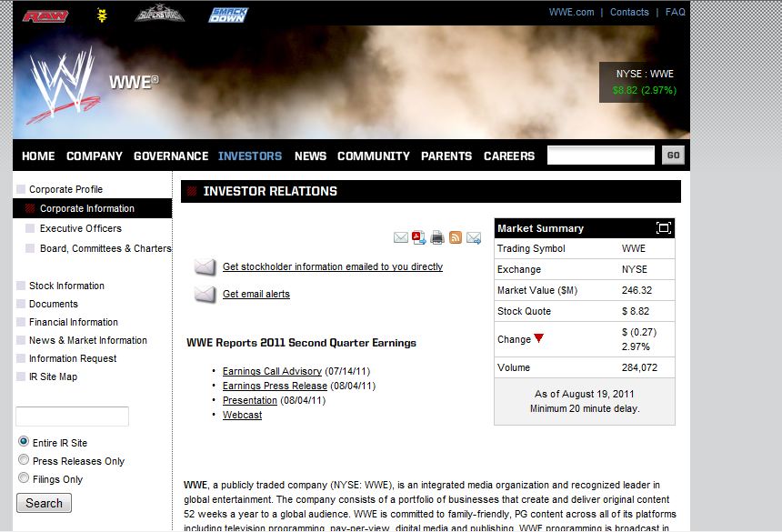This screenshot has height=532, width=782.
Task: Open the COMMUNITY navigation menu
Action: pos(374,156)
